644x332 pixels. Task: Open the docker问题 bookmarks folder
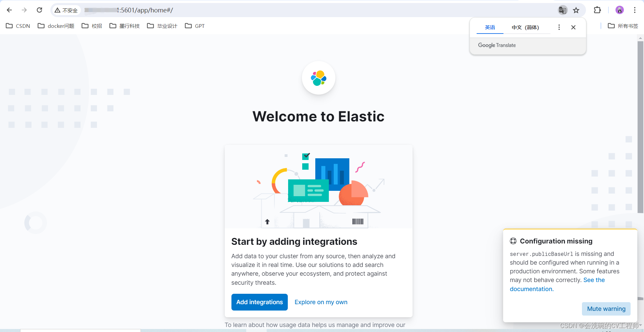coord(56,26)
